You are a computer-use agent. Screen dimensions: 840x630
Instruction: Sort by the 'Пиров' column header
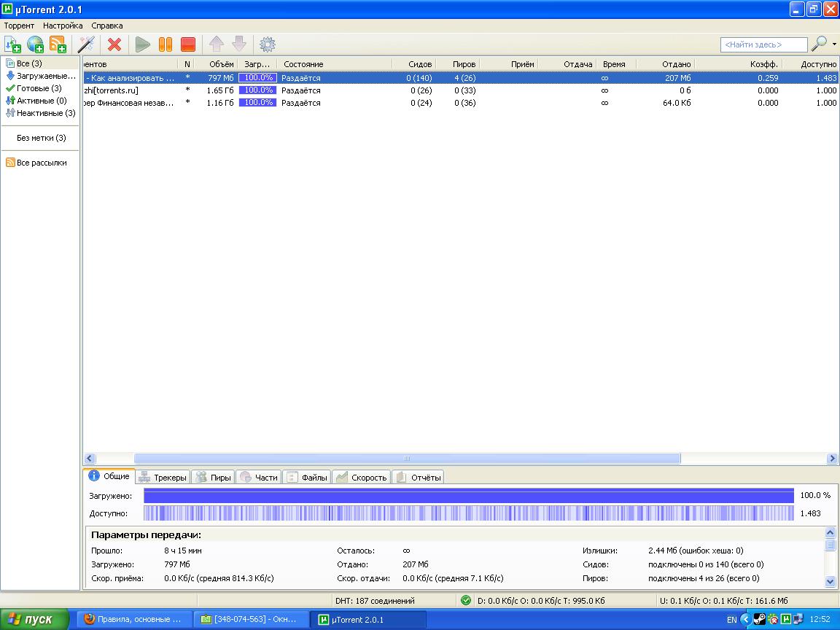(457, 64)
